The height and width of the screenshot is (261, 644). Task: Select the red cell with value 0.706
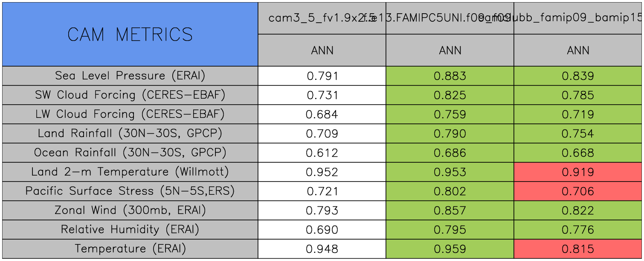[x=578, y=191]
